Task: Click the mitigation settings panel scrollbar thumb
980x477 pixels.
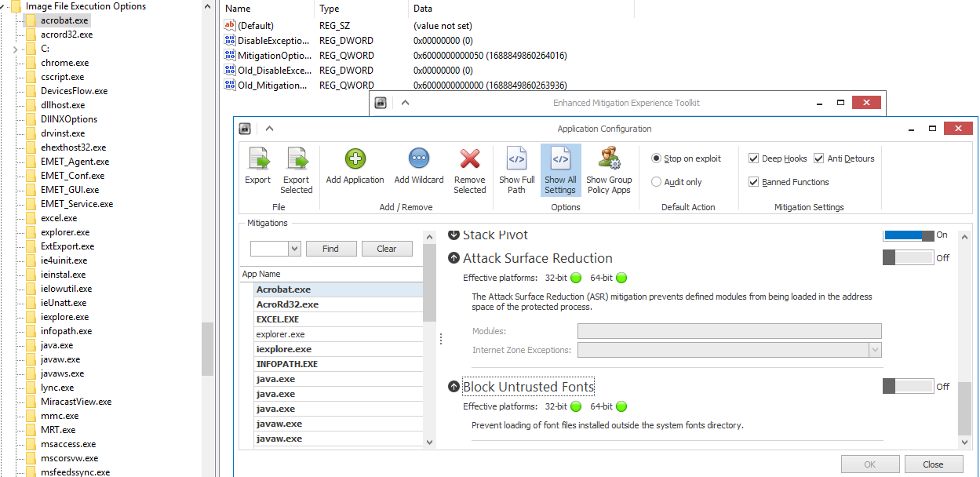Action: pyautogui.click(x=965, y=408)
